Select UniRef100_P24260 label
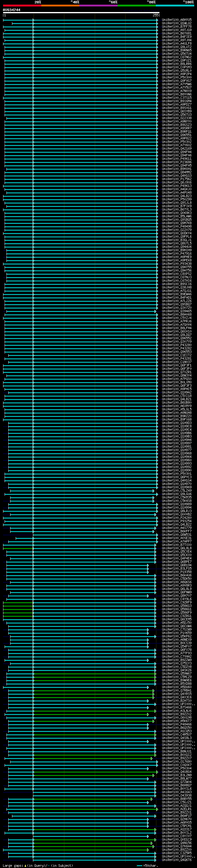The image size is (197, 868). click(x=177, y=518)
